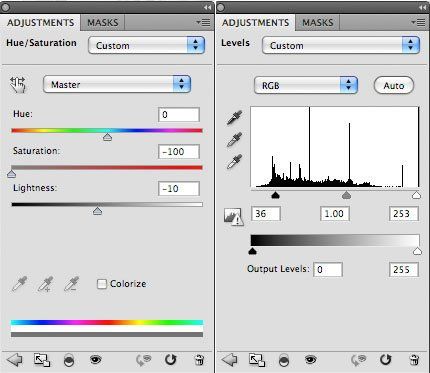The width and height of the screenshot is (430, 373).
Task: Select Adjustments tab in Levels panel
Action: [256, 23]
